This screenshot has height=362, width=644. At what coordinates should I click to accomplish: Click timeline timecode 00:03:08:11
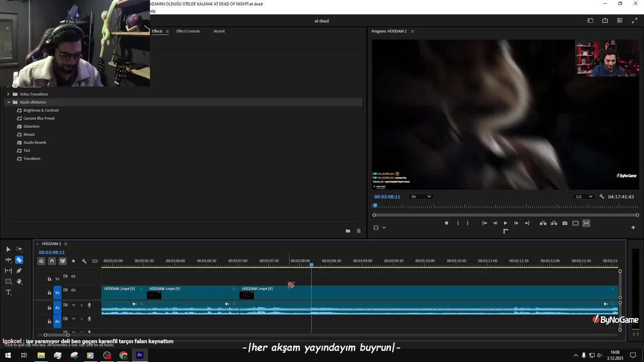pyautogui.click(x=52, y=252)
